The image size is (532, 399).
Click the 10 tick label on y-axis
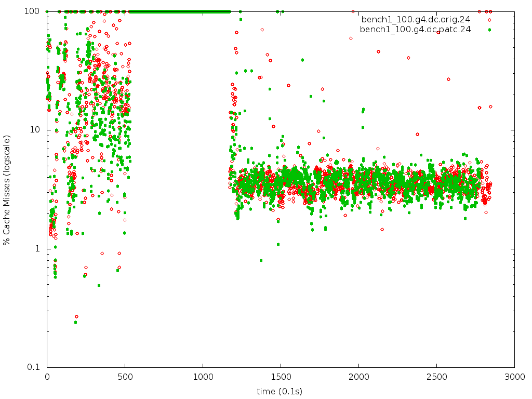pyautogui.click(x=36, y=130)
